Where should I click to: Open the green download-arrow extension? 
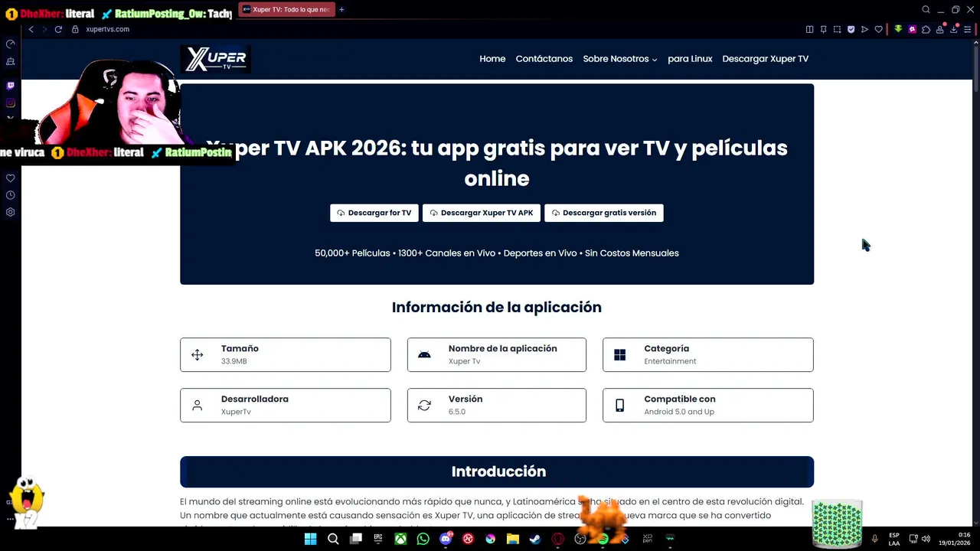898,29
